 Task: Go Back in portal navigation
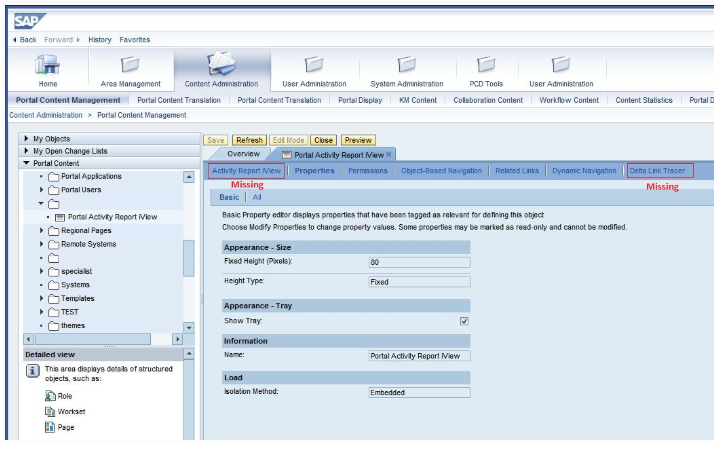point(25,40)
